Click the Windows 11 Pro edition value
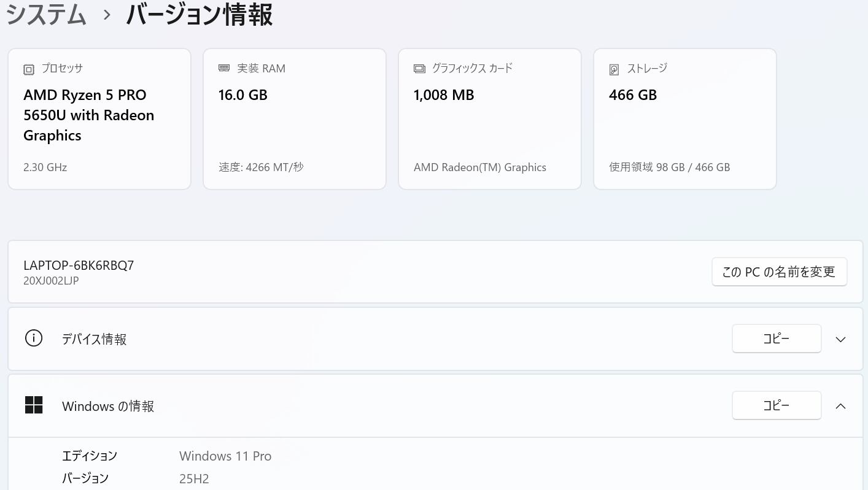868x490 pixels. [225, 456]
